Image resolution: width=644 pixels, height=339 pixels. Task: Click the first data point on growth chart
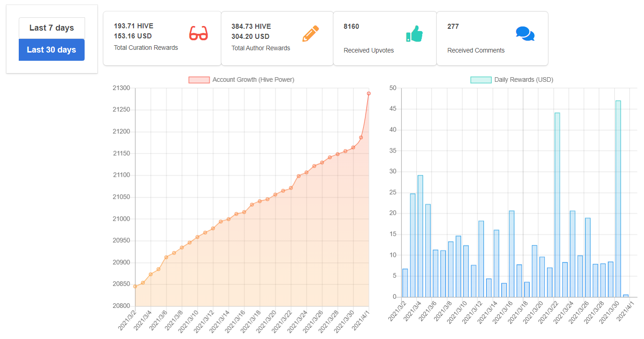pyautogui.click(x=135, y=286)
